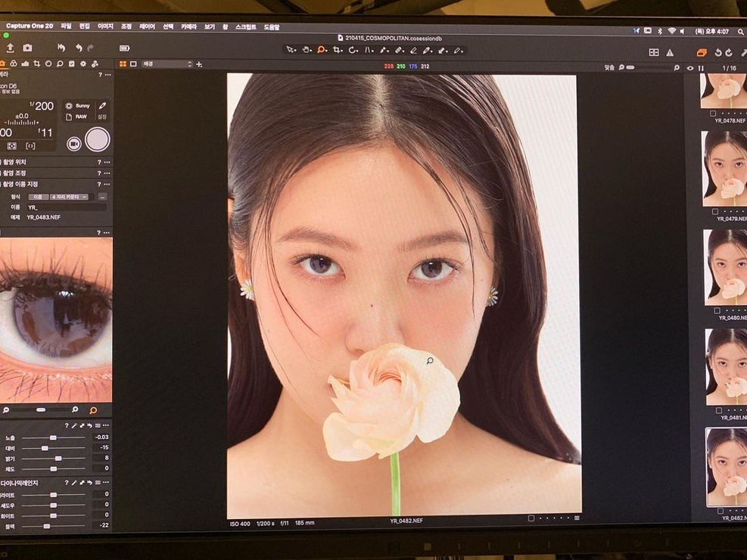The image size is (747, 560).
Task: Open the Output gear tool tab
Action: 83,64
